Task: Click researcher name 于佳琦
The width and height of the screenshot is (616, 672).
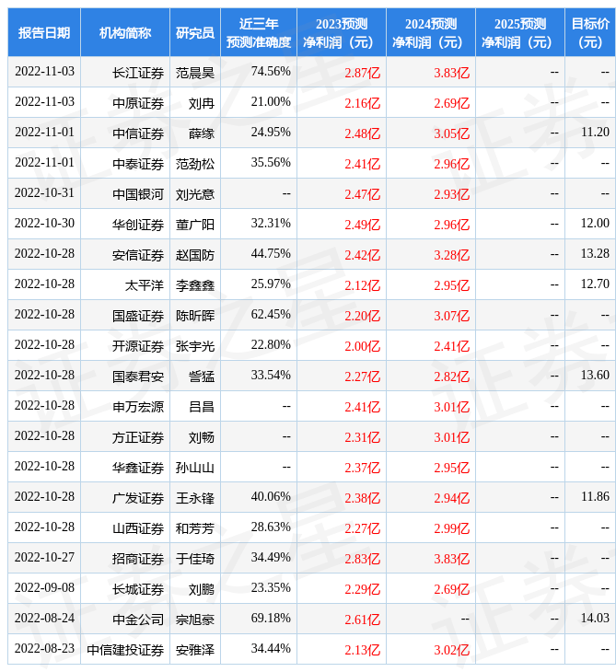Action: 195,560
